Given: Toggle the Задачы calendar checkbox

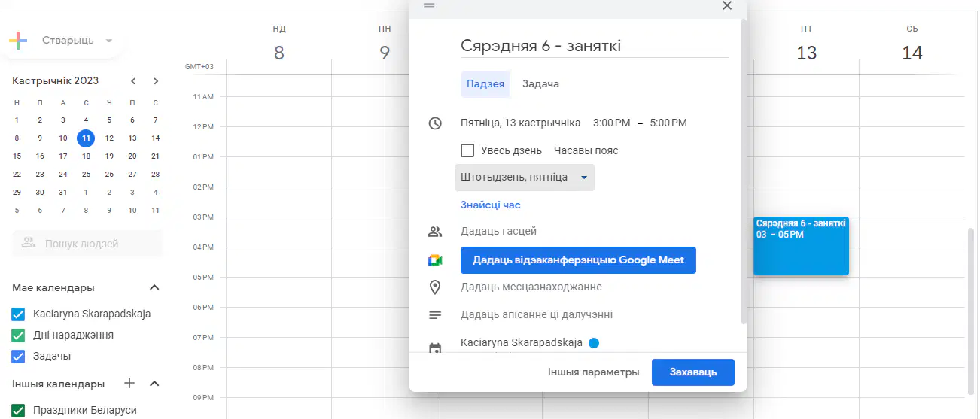Looking at the screenshot, I should [x=19, y=356].
